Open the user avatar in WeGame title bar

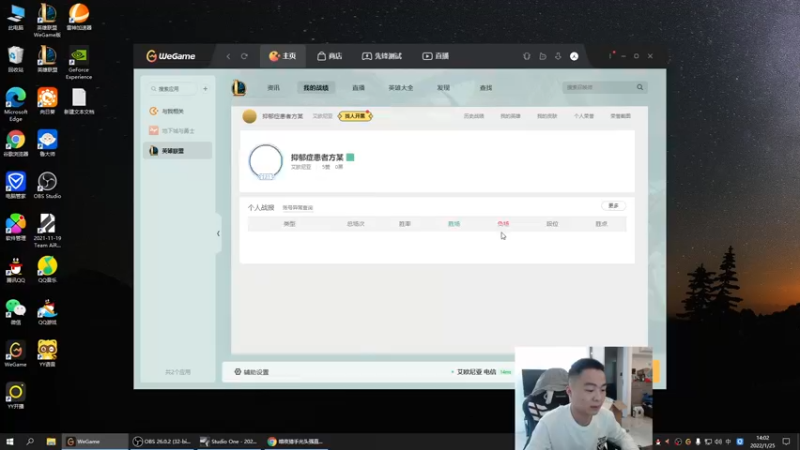(574, 56)
